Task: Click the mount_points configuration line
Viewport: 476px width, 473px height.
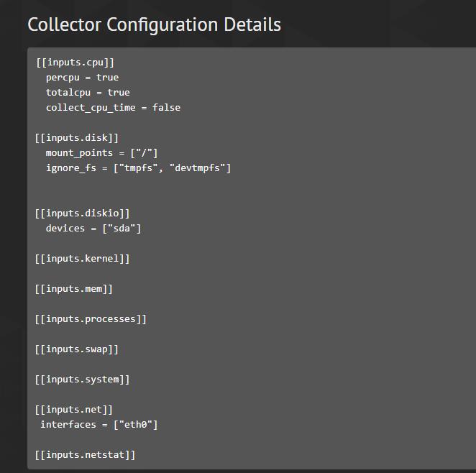Action: pyautogui.click(x=101, y=153)
